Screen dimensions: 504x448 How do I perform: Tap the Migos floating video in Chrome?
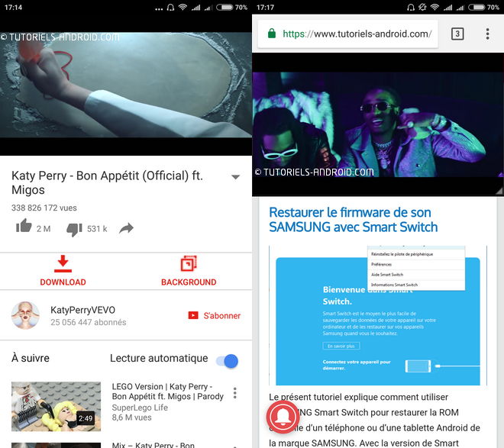[378, 124]
